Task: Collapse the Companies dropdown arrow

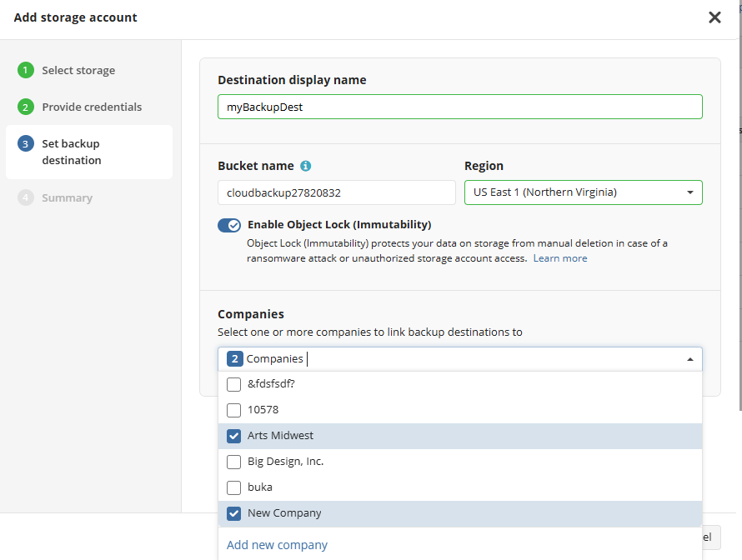Action: pyautogui.click(x=689, y=359)
